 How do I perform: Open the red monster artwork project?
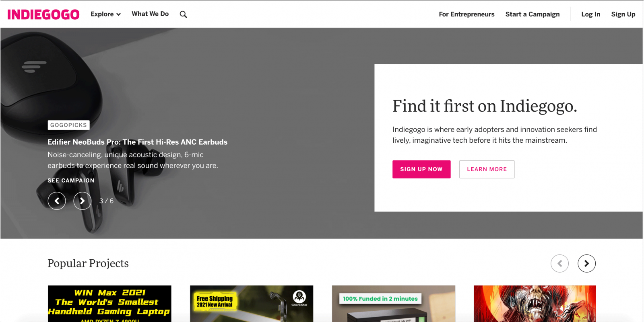click(x=535, y=304)
